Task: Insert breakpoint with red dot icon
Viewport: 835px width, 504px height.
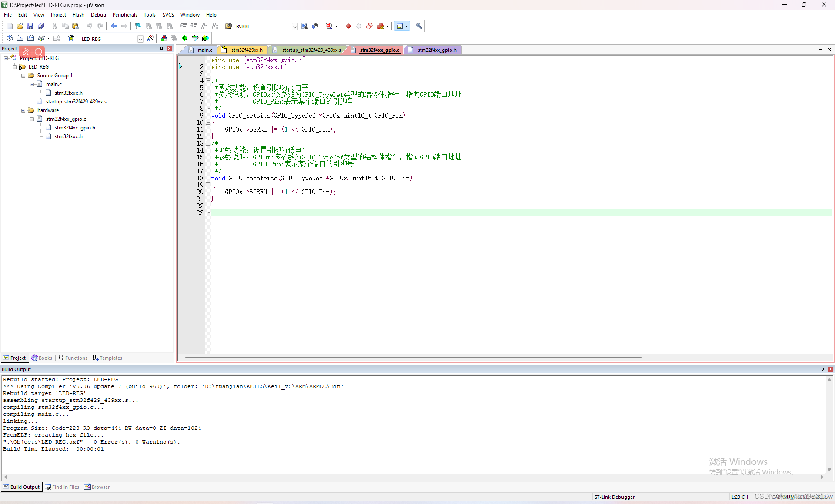Action: tap(348, 26)
